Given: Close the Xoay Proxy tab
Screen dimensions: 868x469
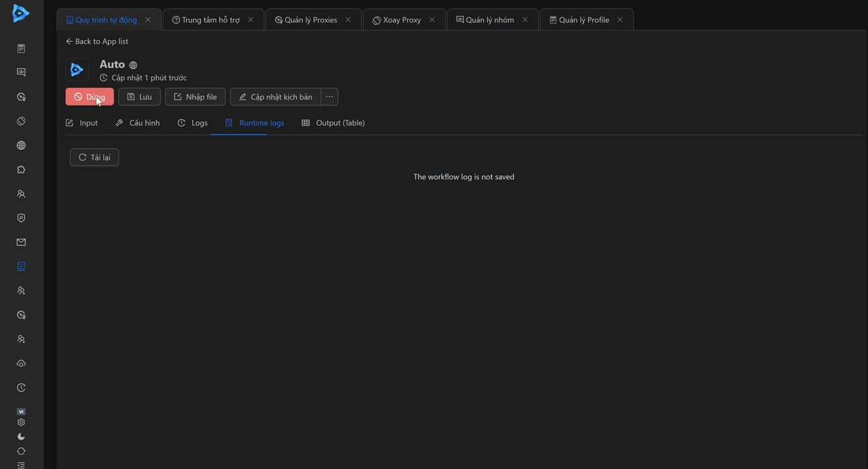Looking at the screenshot, I should [432, 20].
